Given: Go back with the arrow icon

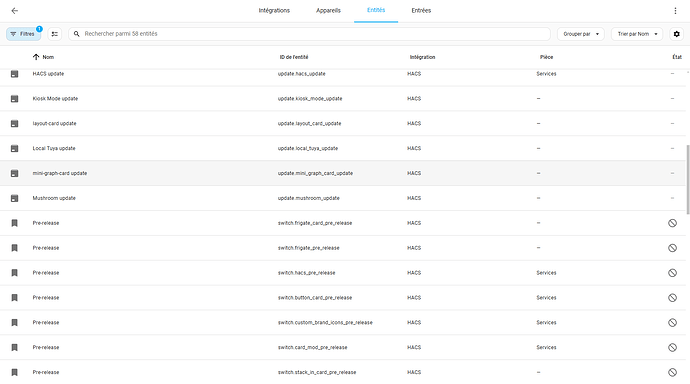Looking at the screenshot, I should 15,11.
